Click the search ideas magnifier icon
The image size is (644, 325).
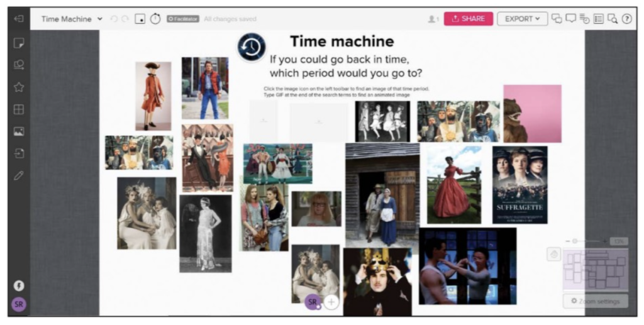(613, 19)
